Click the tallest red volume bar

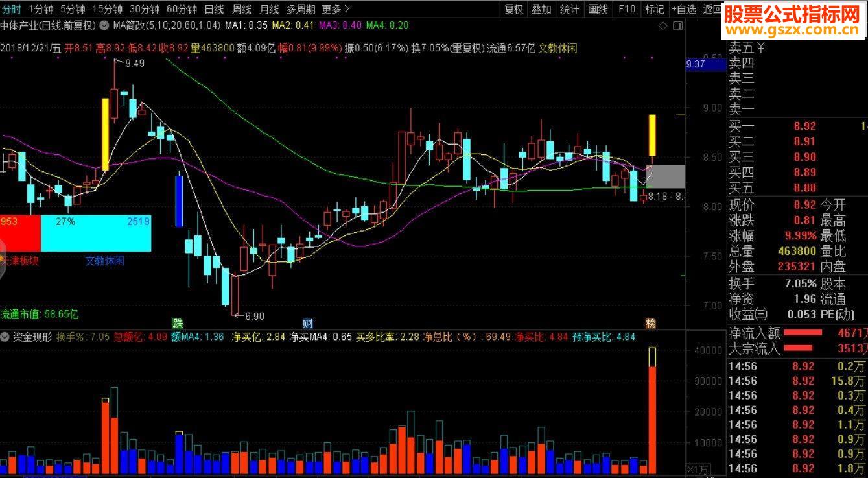(652, 420)
